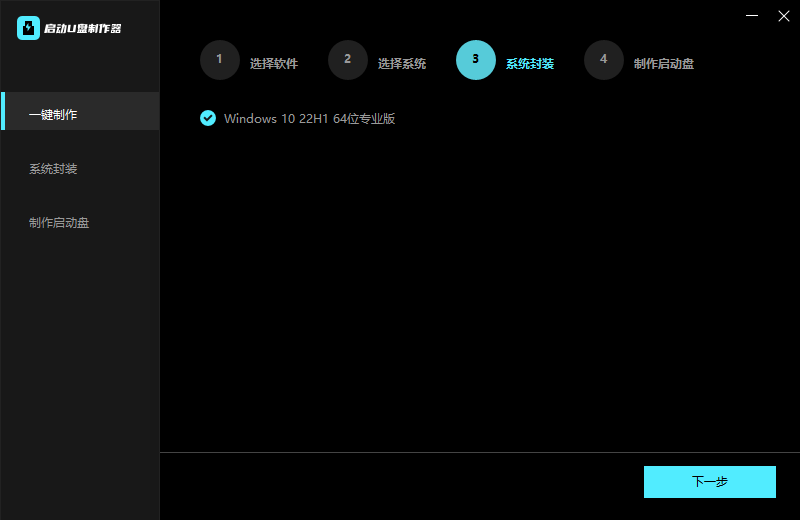
Task: Click the cyan active bar beside 一键制作
Action: click(x=3, y=111)
